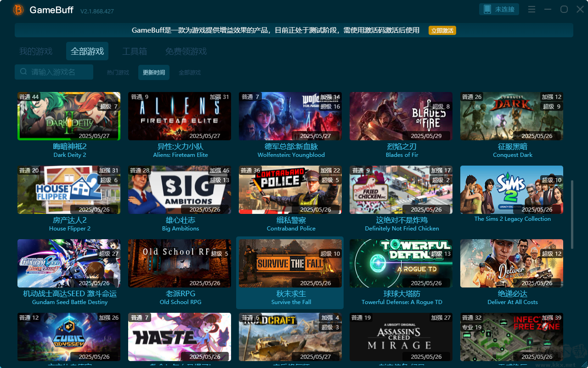
Task: Switch to the 工具箱 tab
Action: [x=135, y=52]
